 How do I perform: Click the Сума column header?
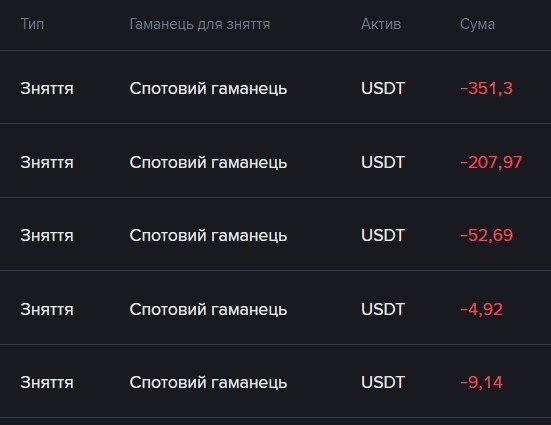tap(477, 24)
